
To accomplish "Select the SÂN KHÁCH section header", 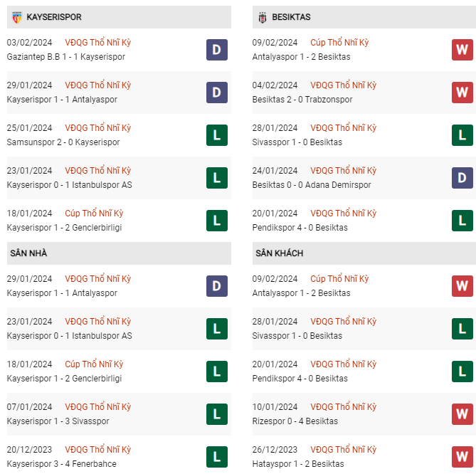I will 364,253.
